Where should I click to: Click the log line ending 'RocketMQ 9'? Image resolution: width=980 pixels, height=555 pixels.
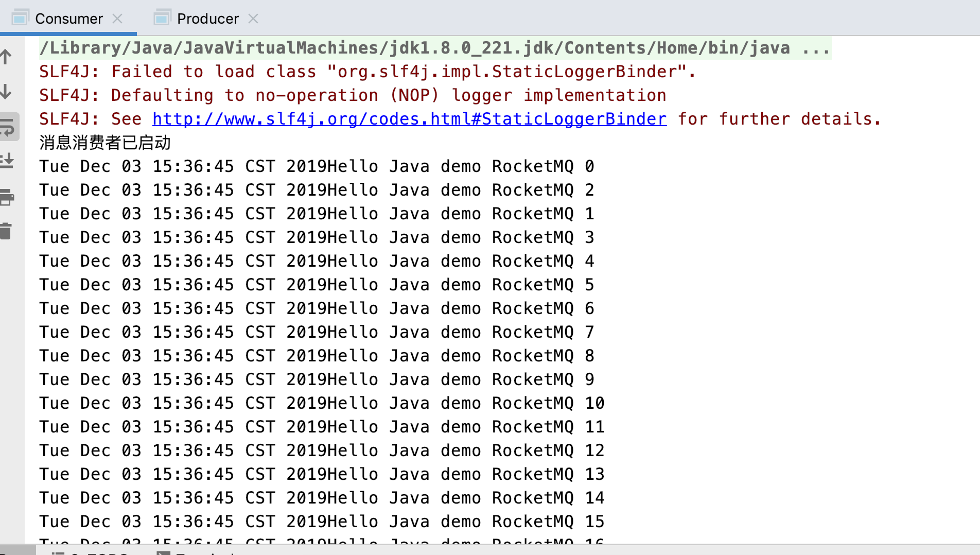[x=317, y=379]
